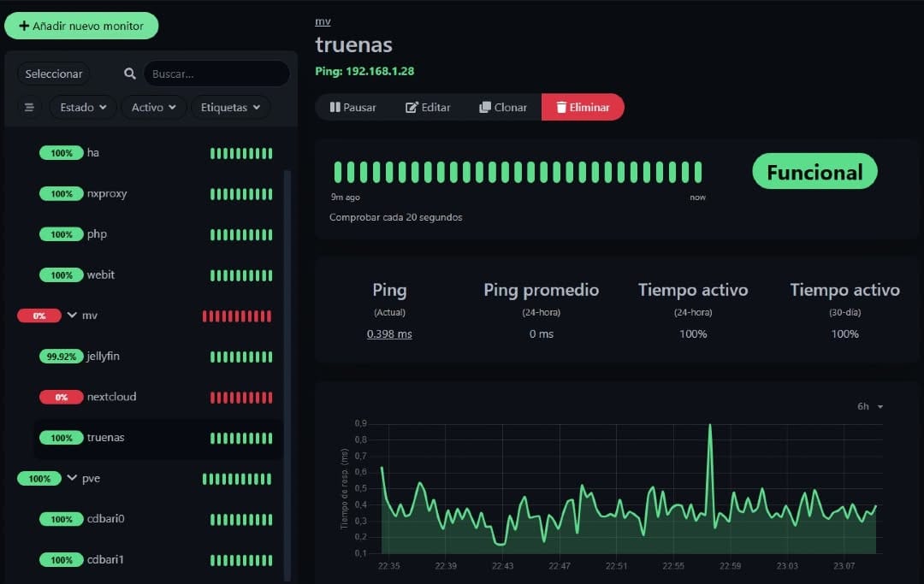Viewport: 924px width, 584px height.
Task: Collapse the mv monitor group
Action: pyautogui.click(x=72, y=315)
